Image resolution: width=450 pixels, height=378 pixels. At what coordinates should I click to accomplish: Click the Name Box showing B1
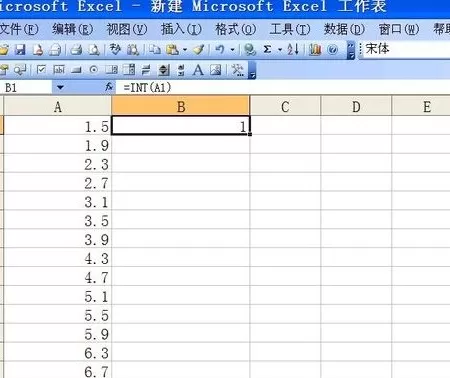[x=26, y=88]
